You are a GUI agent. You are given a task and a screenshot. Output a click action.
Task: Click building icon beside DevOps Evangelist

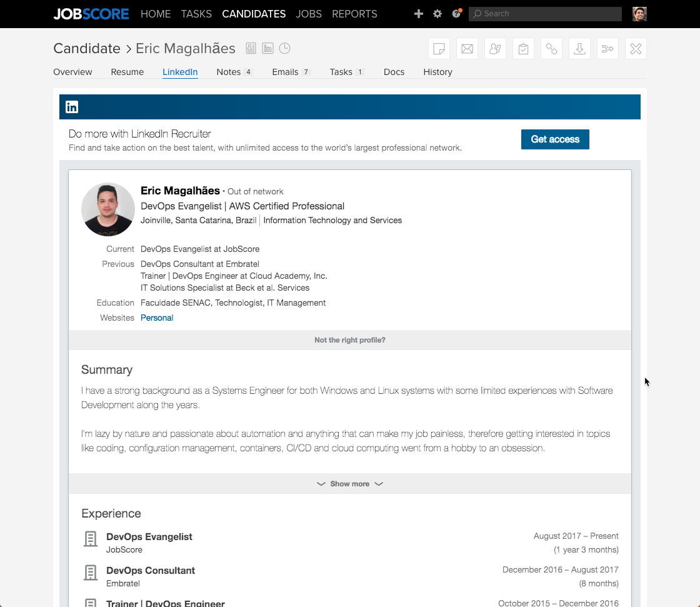[x=91, y=539]
